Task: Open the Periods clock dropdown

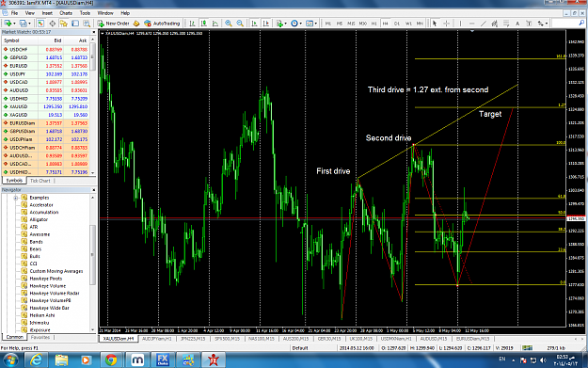Action: coord(296,24)
